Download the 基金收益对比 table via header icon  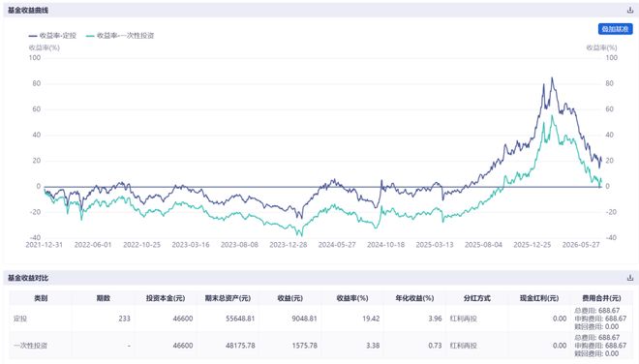click(x=630, y=278)
